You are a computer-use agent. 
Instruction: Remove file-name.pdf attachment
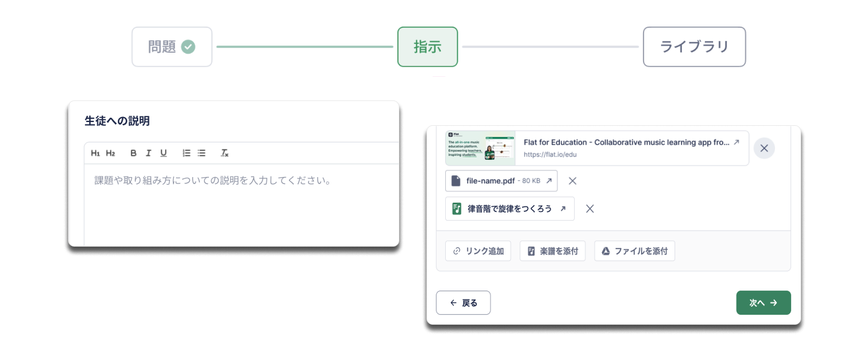(x=573, y=181)
